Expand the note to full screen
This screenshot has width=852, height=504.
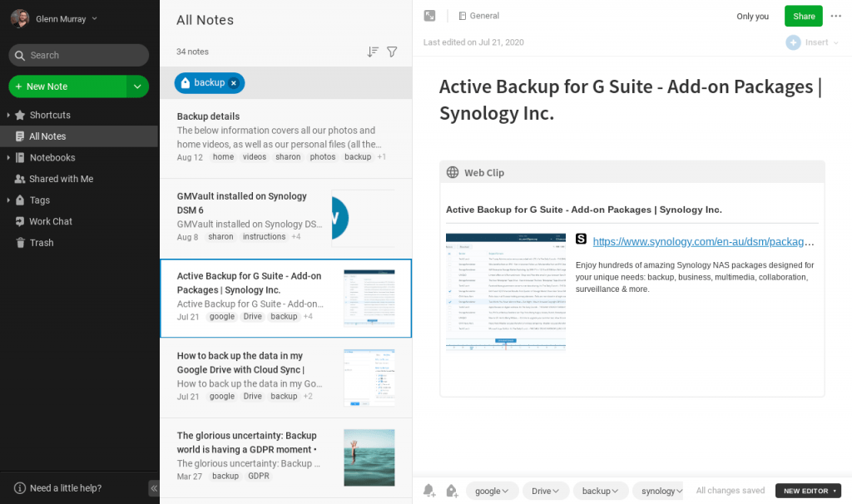430,16
